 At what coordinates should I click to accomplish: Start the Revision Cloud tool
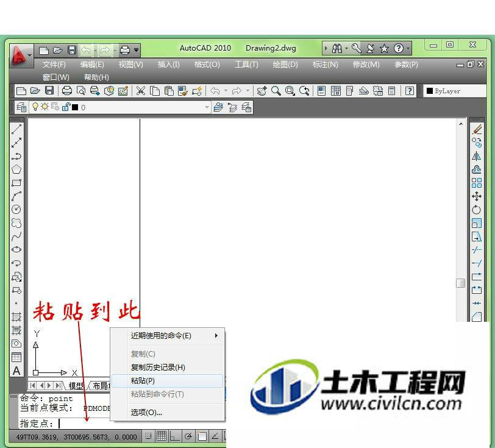point(16,223)
